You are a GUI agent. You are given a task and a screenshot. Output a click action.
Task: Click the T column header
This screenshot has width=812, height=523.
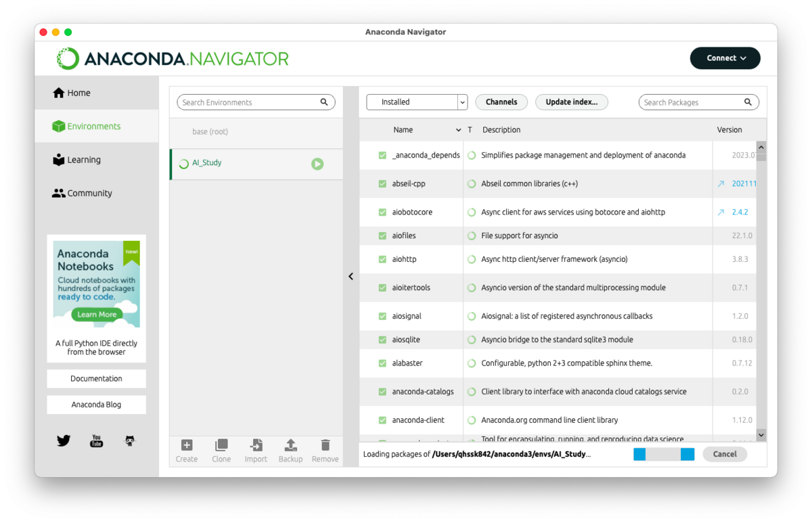(470, 130)
